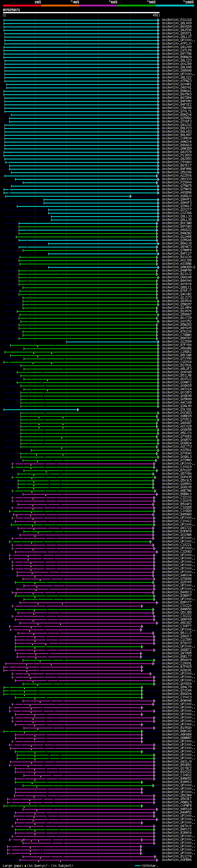
Task: Click label UniRef100_Q9AVF1
Action: [177, 200]
